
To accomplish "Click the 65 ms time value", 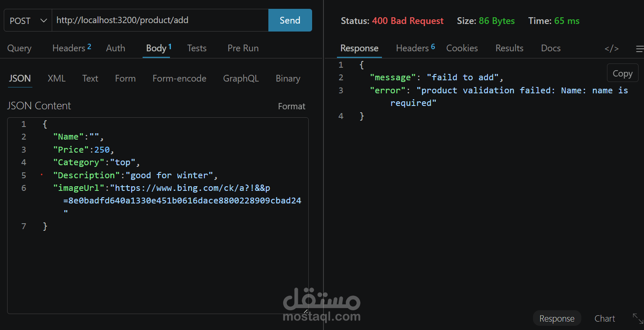I will click(x=567, y=21).
